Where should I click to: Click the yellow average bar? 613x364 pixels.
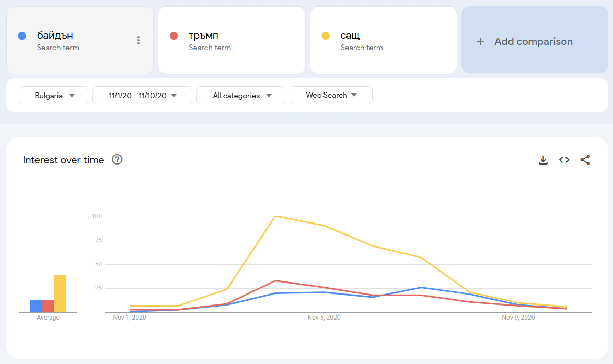[x=60, y=294]
